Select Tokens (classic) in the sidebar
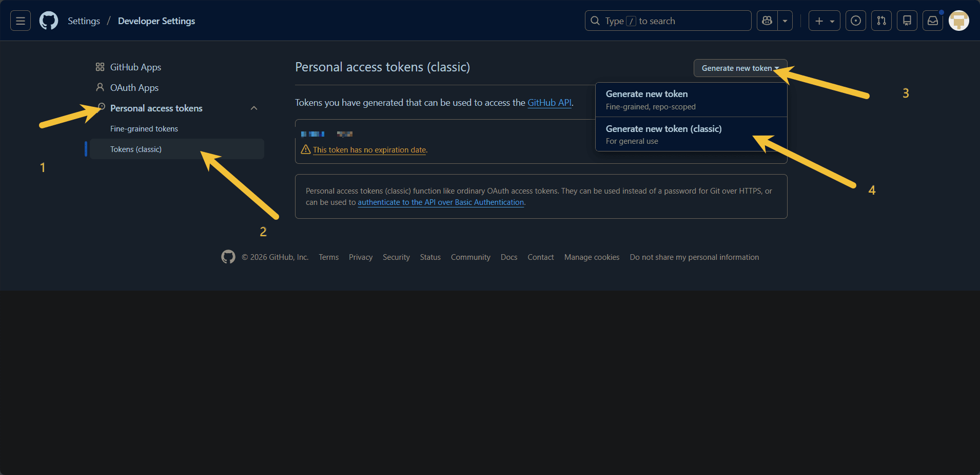 pos(177,149)
